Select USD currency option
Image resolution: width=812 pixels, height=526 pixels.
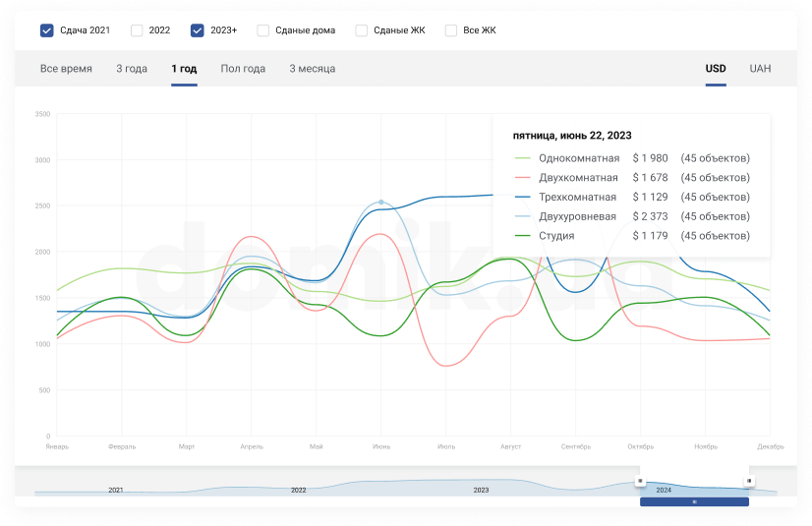(716, 69)
